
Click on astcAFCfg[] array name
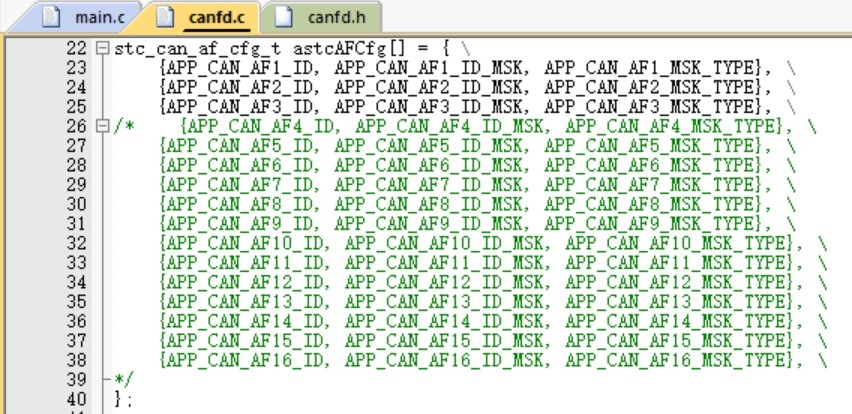(x=349, y=49)
